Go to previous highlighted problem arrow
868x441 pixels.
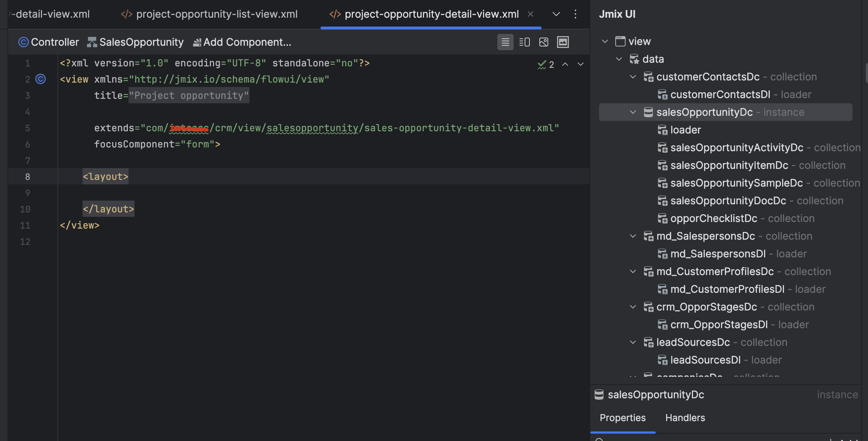point(565,65)
